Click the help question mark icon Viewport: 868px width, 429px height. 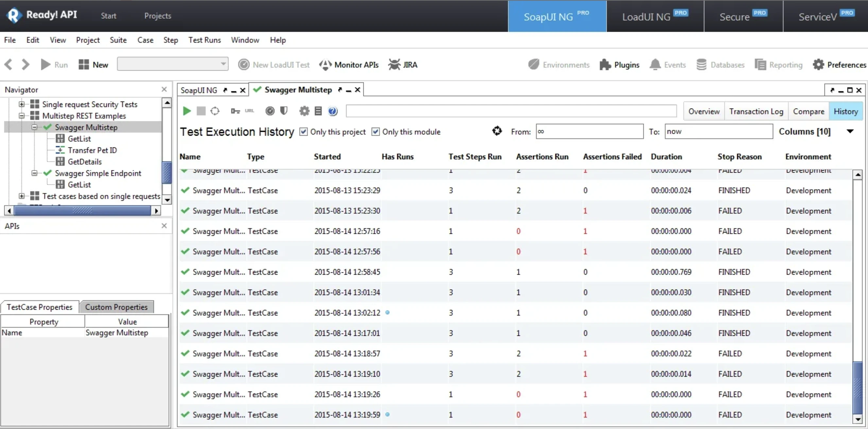point(332,111)
